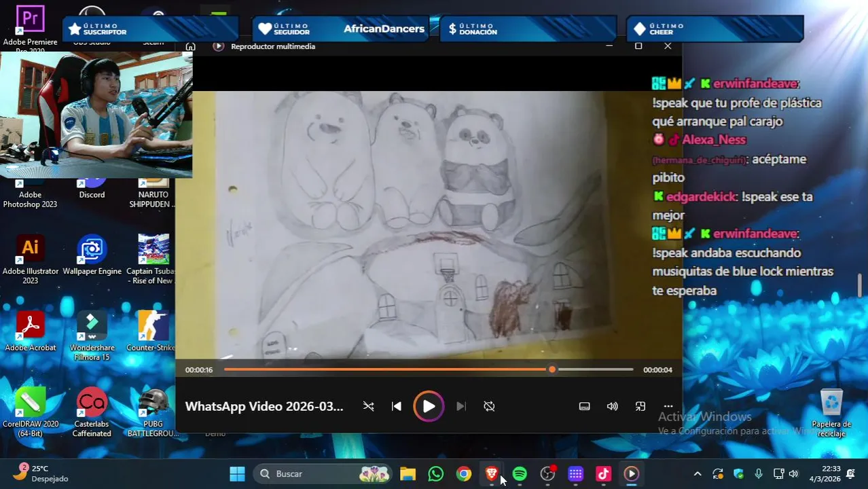Open Google Chrome from taskbar

tap(463, 473)
